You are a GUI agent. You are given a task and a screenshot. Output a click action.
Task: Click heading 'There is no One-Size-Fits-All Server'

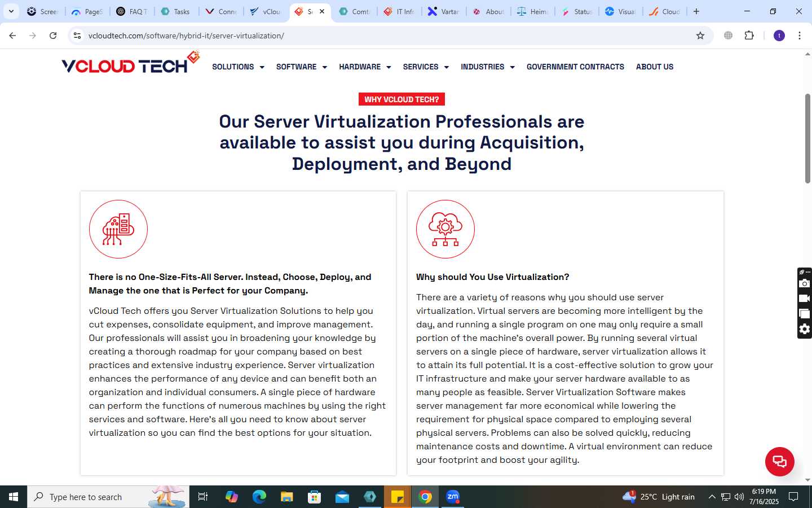coord(230,284)
